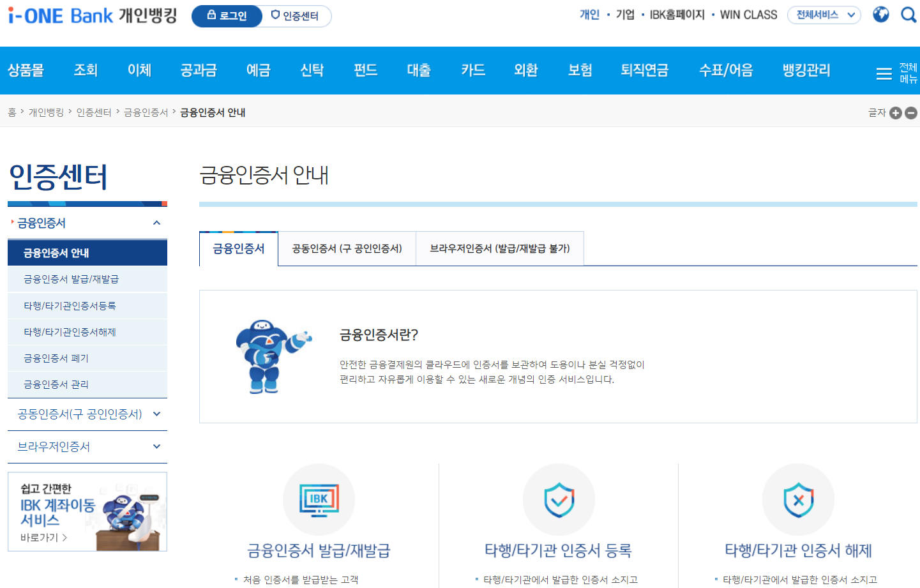The width and height of the screenshot is (920, 588).
Task: Open the 퇴직연금 menu
Action: (645, 70)
